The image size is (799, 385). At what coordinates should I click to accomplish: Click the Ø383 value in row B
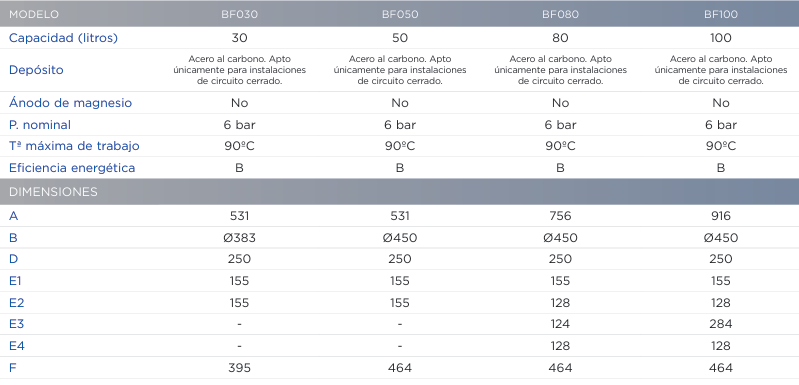pos(239,238)
